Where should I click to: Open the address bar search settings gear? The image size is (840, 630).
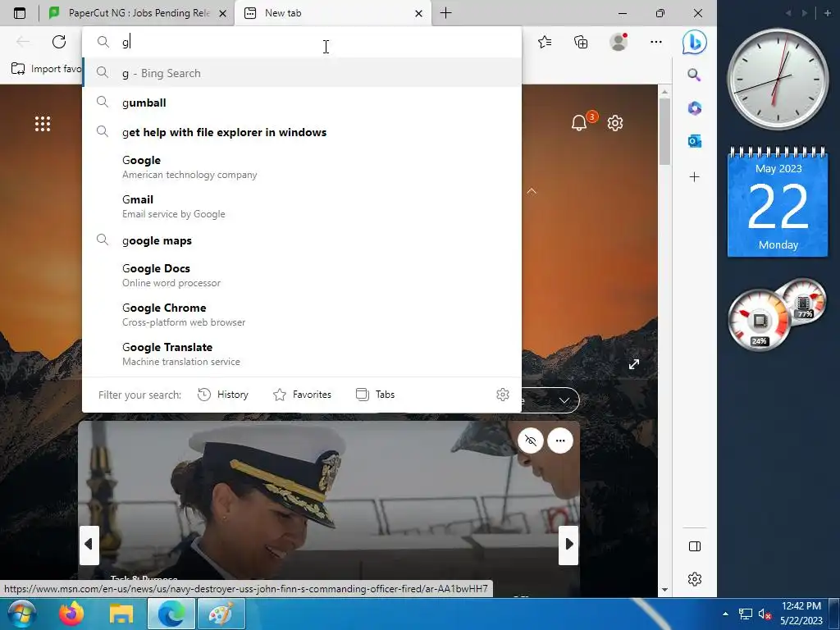point(503,395)
